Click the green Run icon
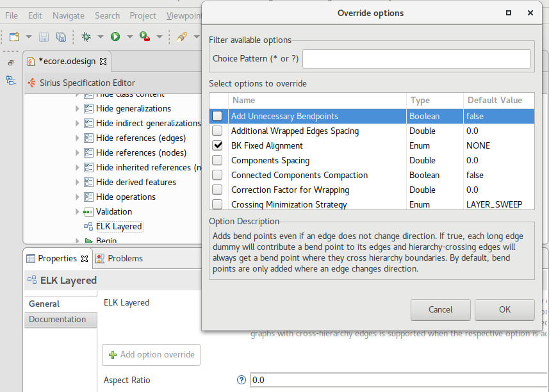This screenshot has width=549, height=392. tap(115, 37)
